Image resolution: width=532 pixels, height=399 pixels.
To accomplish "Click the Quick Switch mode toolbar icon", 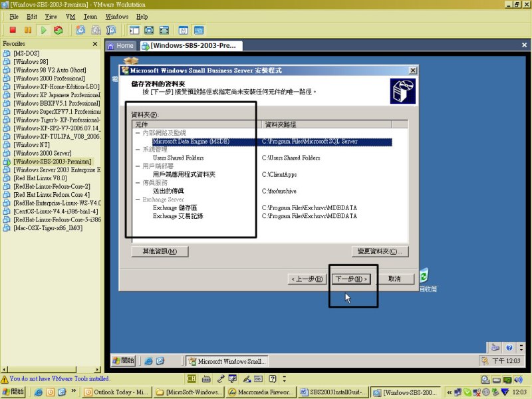I will pyautogui.click(x=164, y=30).
